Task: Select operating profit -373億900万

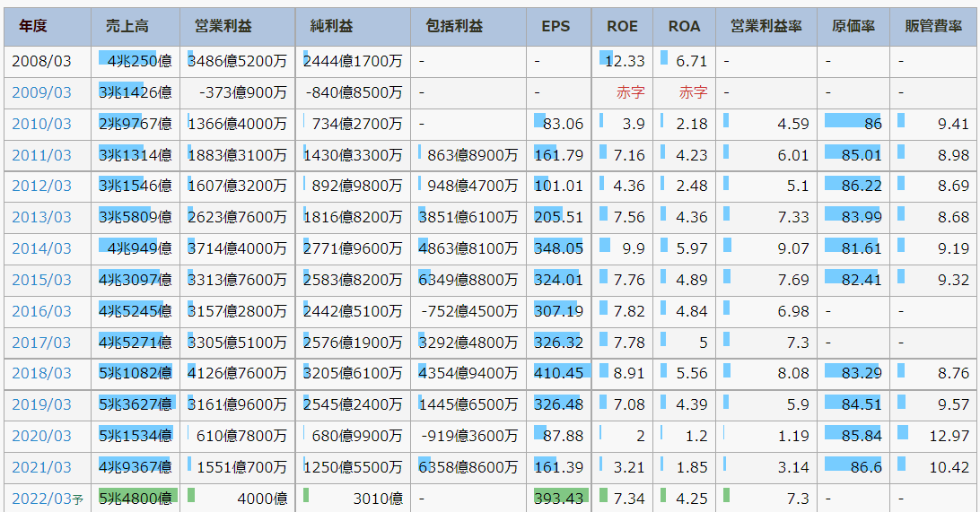Action: (243, 92)
